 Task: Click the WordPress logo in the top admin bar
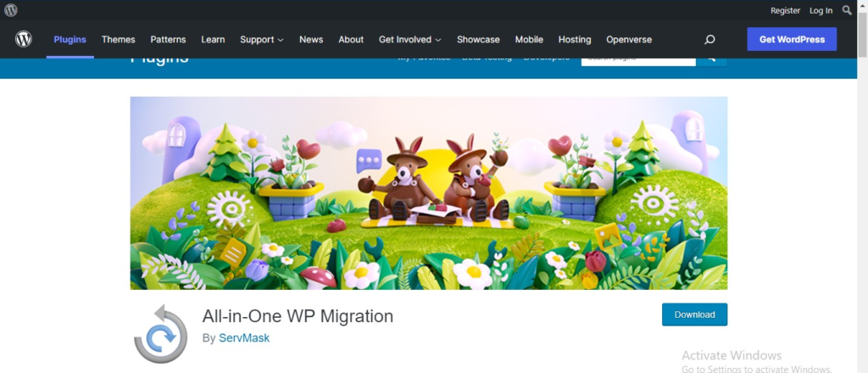coord(11,10)
